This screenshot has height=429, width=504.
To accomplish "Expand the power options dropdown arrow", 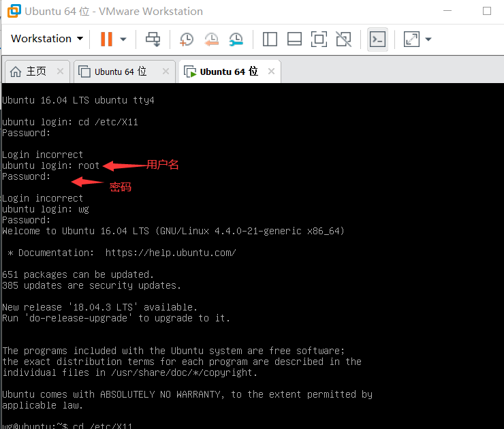I will coord(123,39).
